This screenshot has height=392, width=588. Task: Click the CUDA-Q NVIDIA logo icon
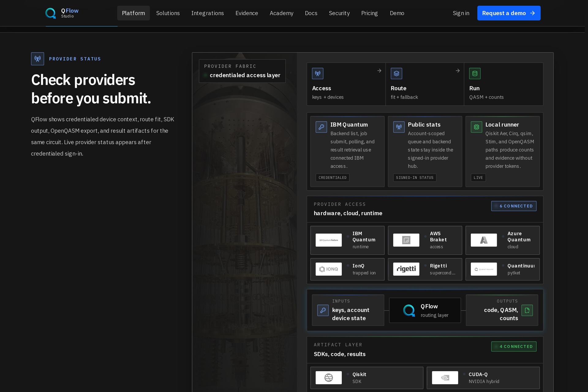tap(445, 378)
